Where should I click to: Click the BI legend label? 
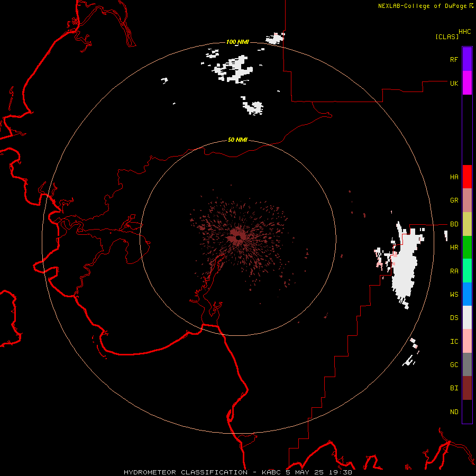[454, 388]
